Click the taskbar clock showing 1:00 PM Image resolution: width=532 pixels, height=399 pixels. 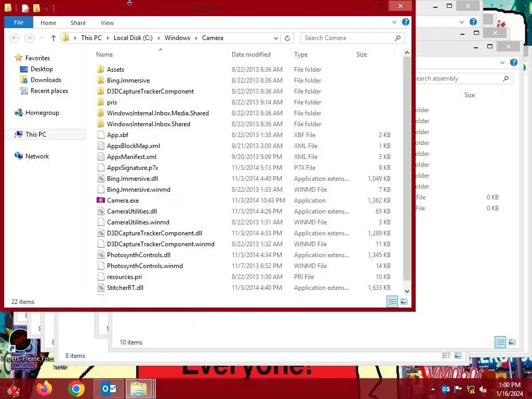point(510,385)
